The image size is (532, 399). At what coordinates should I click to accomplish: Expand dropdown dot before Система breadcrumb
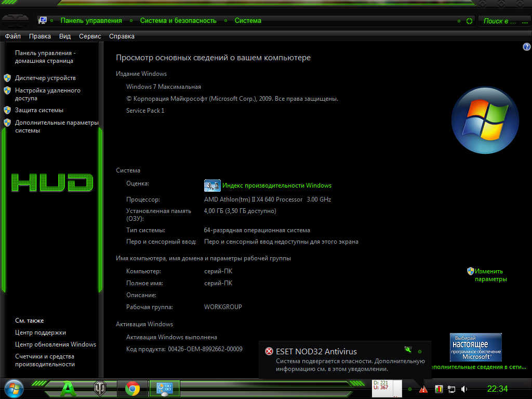click(x=225, y=21)
